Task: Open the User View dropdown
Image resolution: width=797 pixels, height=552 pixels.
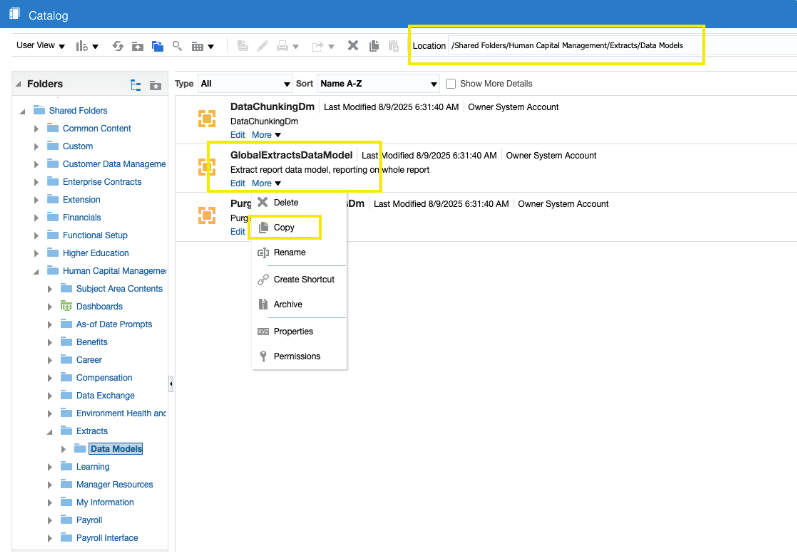Action: (x=40, y=45)
